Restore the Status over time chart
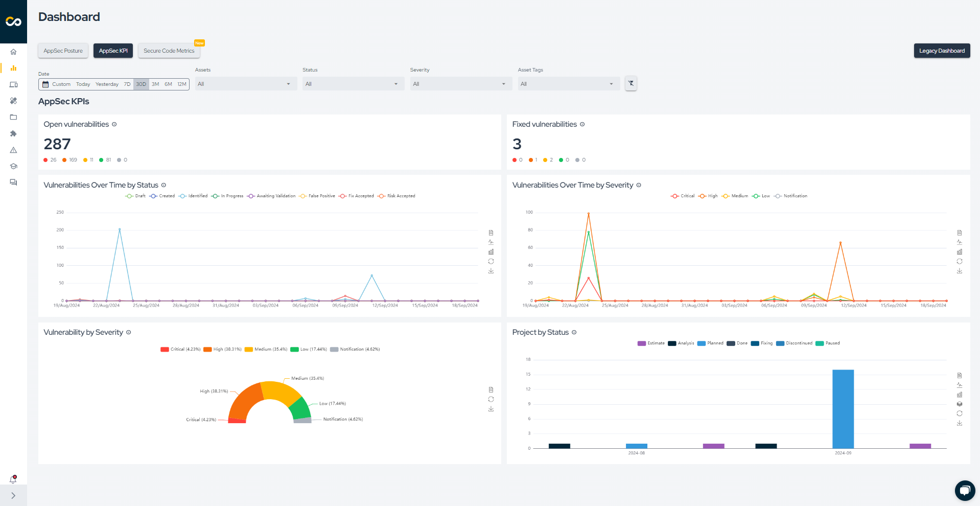The image size is (980, 506). (x=491, y=261)
